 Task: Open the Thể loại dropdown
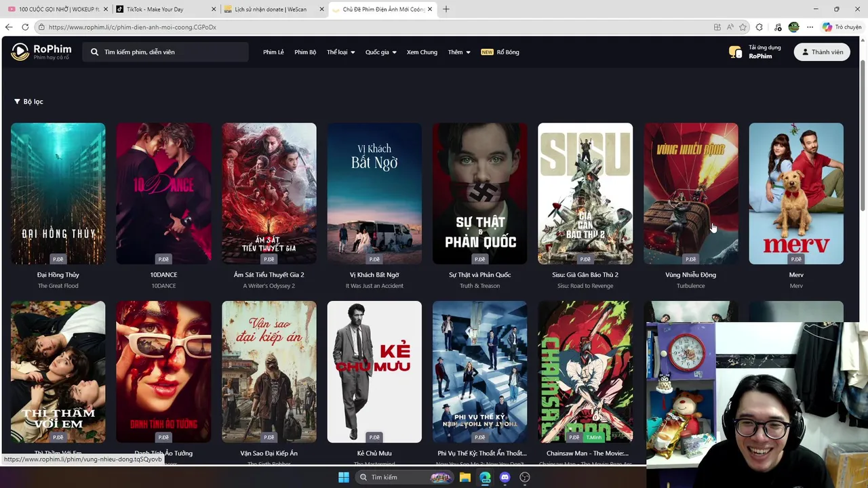point(340,52)
